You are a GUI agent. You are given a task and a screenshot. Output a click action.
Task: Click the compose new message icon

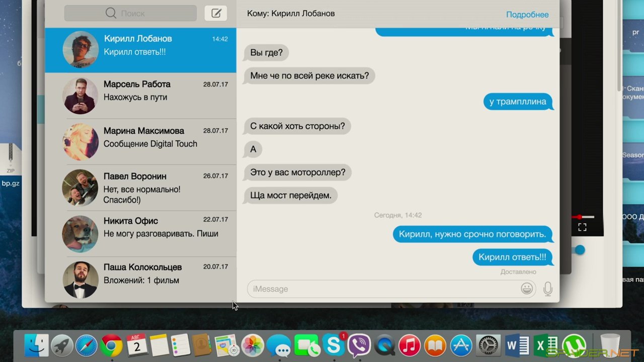(216, 14)
